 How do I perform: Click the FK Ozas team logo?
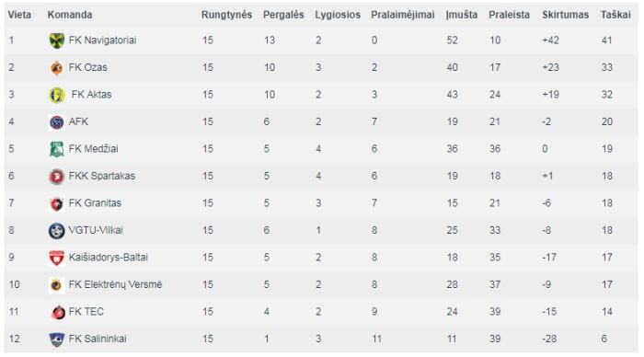[57, 68]
